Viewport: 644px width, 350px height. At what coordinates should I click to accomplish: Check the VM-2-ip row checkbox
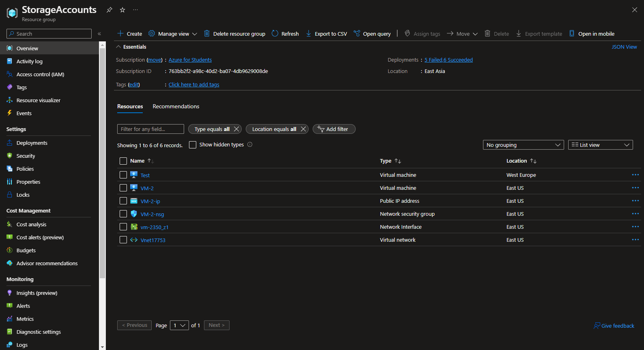pos(123,201)
